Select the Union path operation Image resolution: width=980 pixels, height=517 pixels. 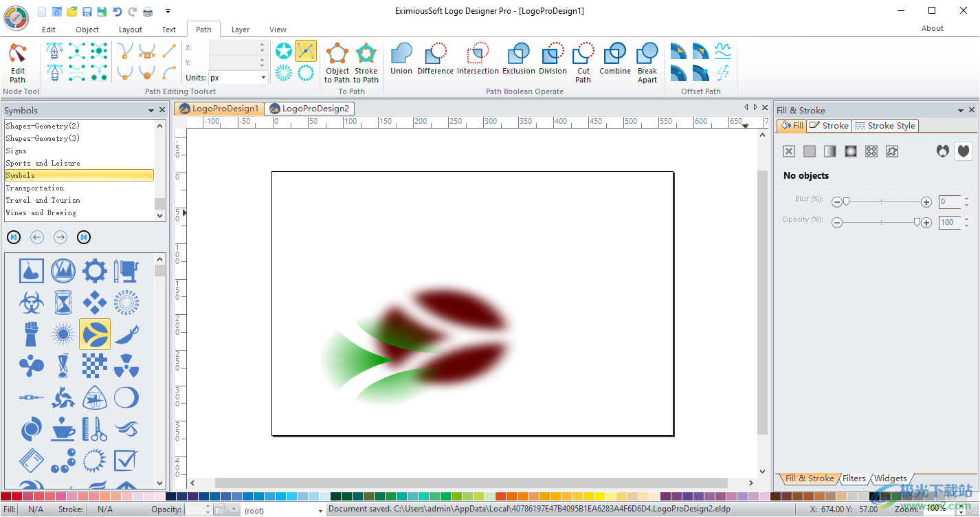click(x=401, y=60)
